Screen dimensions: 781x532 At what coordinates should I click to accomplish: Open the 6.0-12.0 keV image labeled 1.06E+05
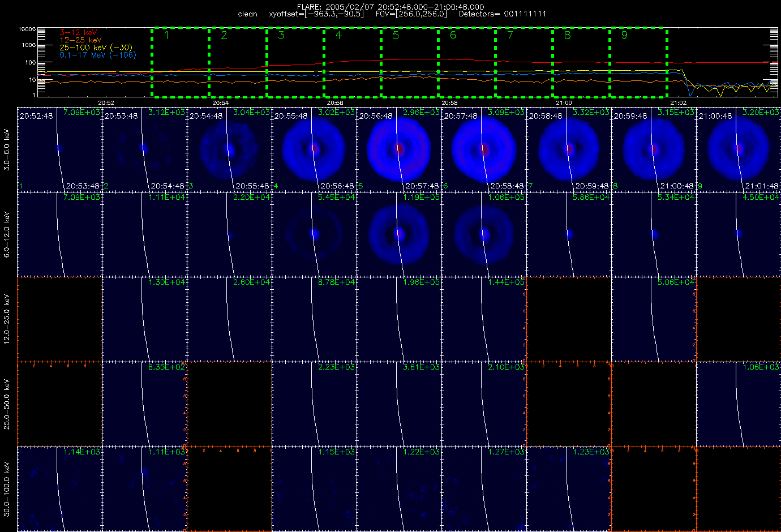click(484, 234)
